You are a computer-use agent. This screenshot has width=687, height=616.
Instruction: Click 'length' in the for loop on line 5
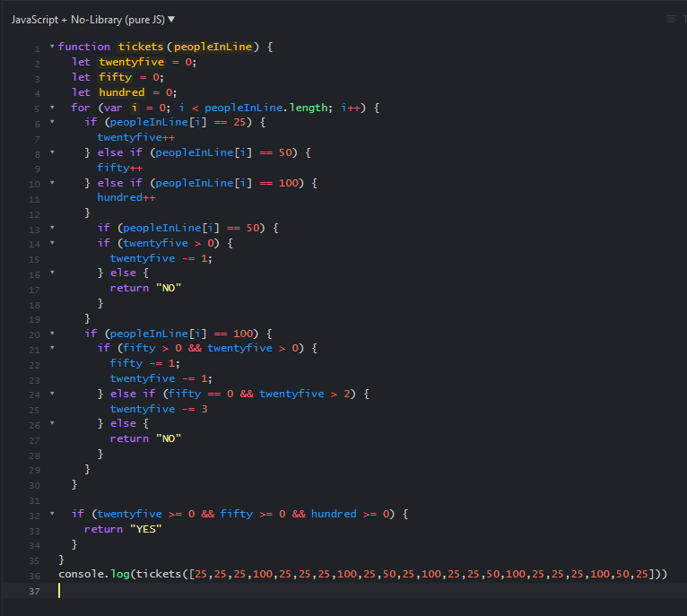click(309, 108)
